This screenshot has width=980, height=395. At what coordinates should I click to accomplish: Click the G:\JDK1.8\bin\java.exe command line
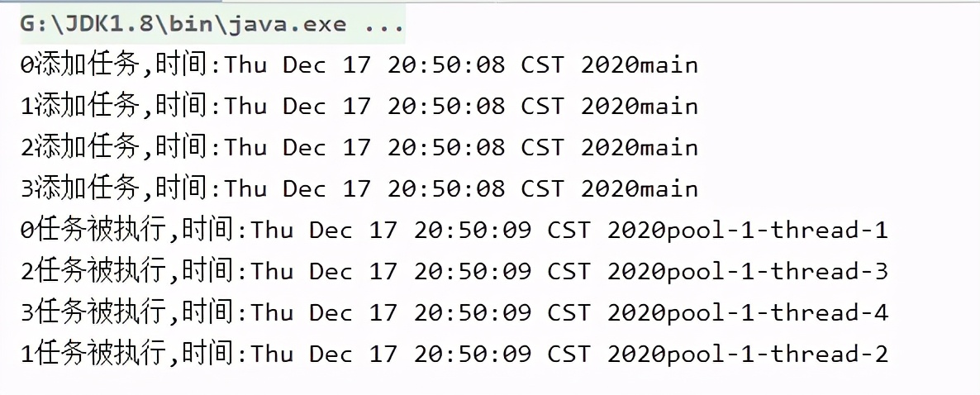pos(212,24)
